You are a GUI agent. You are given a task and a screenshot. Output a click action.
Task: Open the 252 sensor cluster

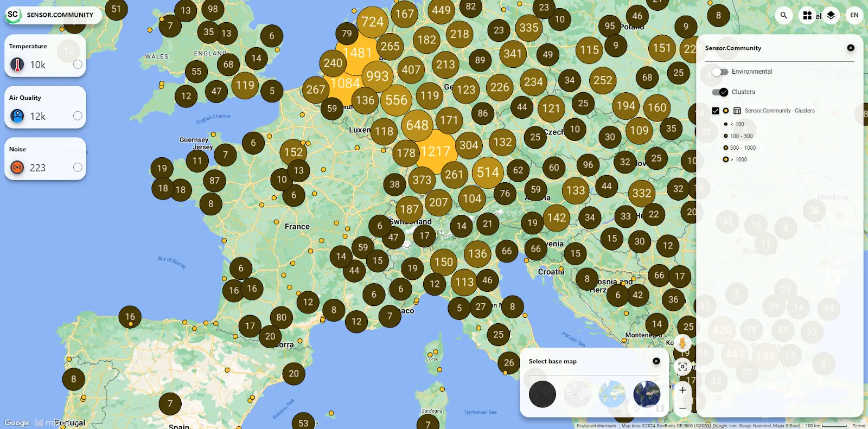(x=603, y=80)
